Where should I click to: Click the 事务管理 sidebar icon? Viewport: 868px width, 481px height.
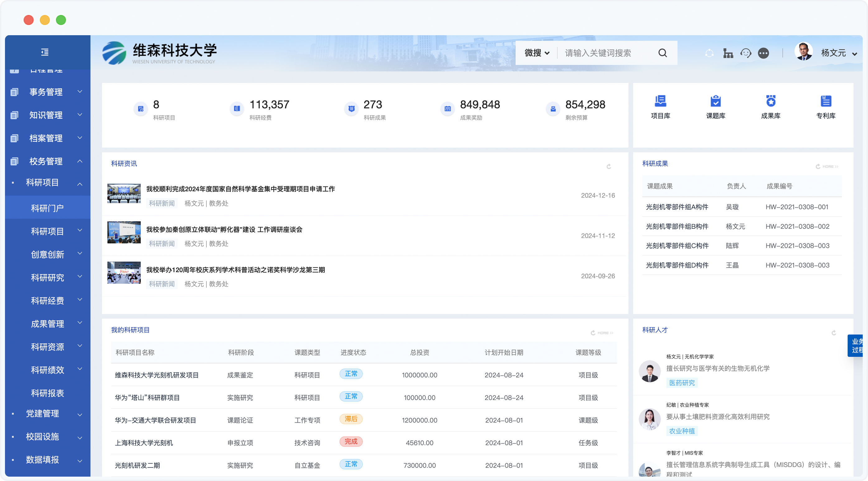coord(15,92)
